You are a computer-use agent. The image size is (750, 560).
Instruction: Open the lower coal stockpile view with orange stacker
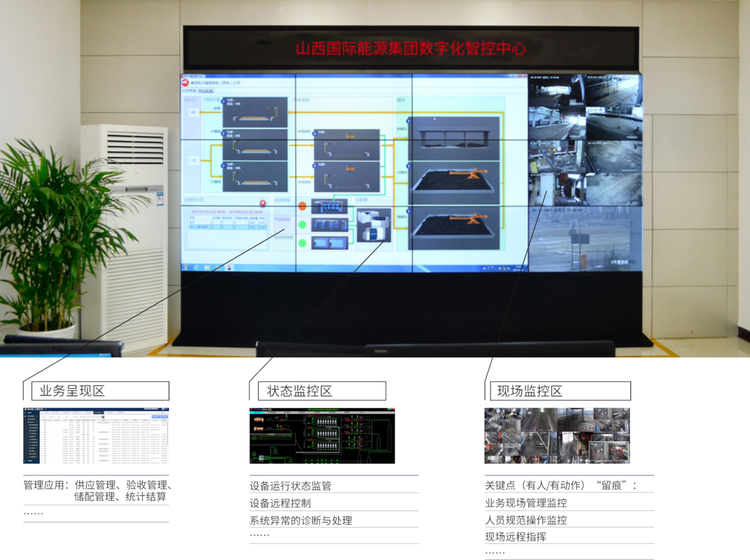click(453, 229)
